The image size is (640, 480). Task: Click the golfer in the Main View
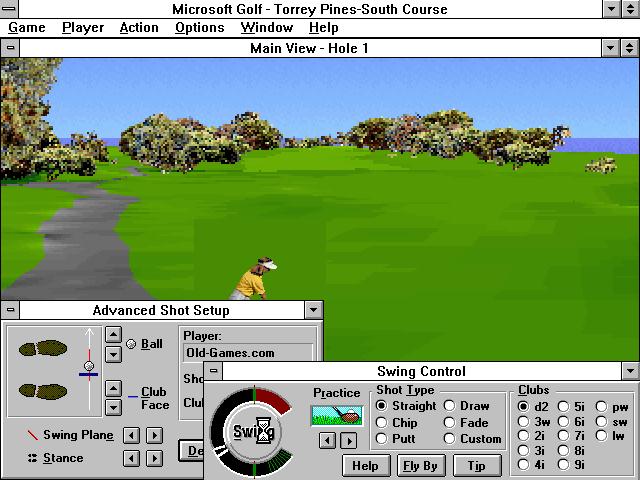click(x=254, y=279)
